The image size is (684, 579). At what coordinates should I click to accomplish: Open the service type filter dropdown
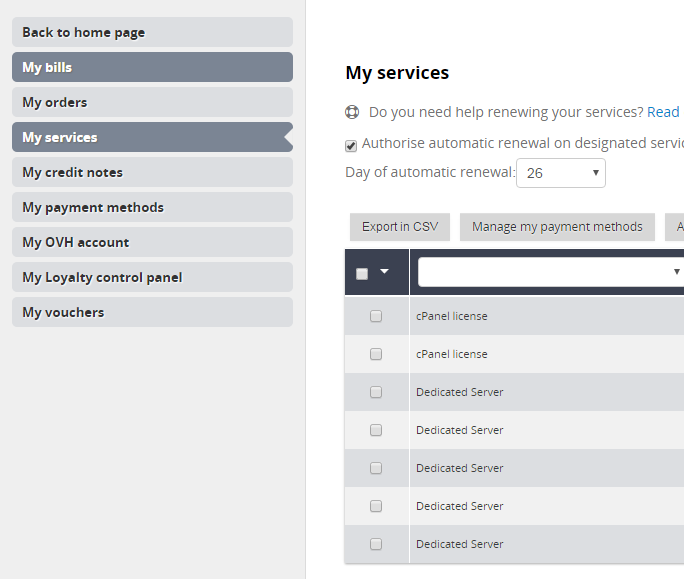pyautogui.click(x=551, y=272)
